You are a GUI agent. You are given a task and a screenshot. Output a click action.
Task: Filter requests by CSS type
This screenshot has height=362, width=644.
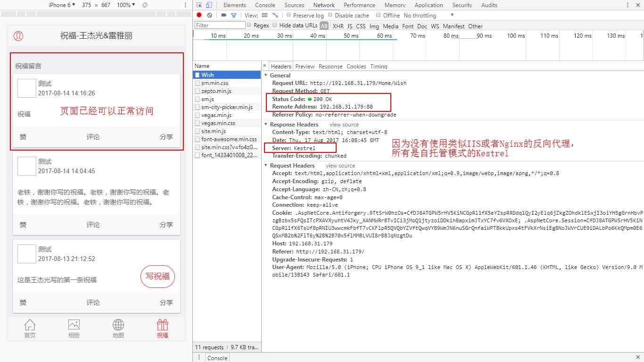[361, 26]
